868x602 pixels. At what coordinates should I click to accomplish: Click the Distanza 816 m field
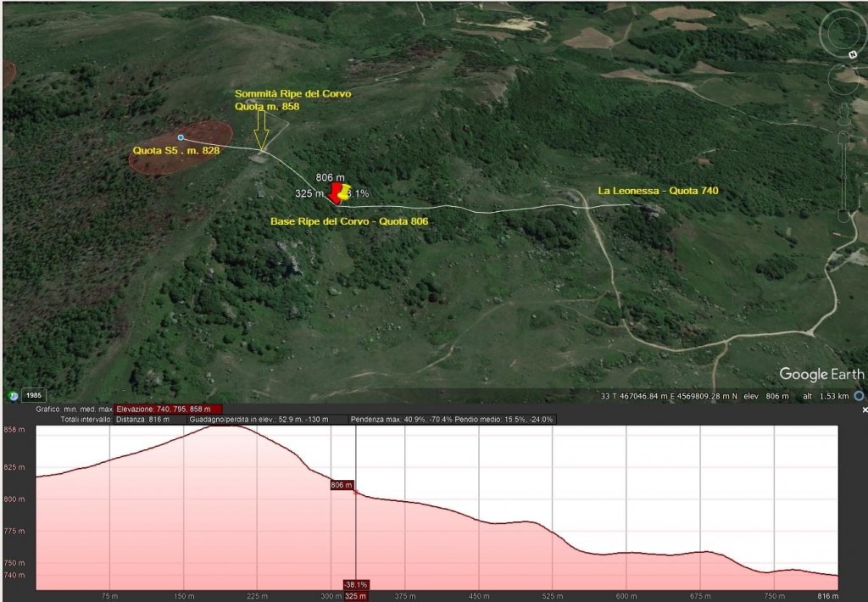(x=142, y=419)
